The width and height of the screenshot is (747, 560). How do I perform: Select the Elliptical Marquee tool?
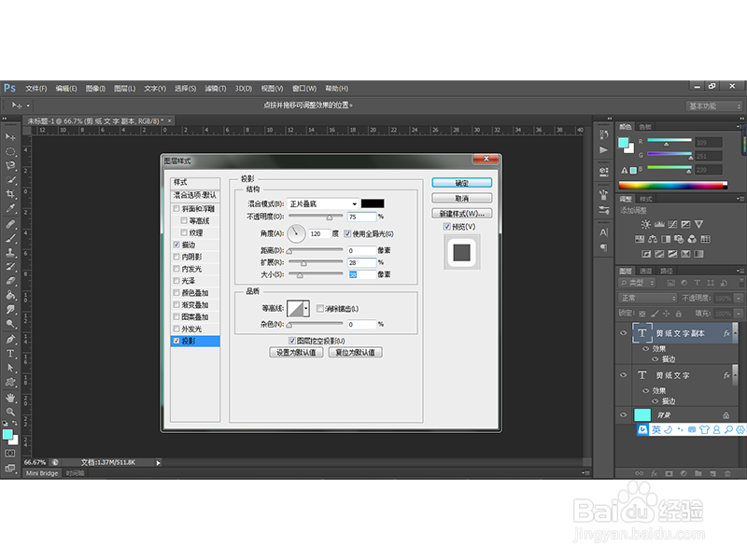pyautogui.click(x=10, y=151)
